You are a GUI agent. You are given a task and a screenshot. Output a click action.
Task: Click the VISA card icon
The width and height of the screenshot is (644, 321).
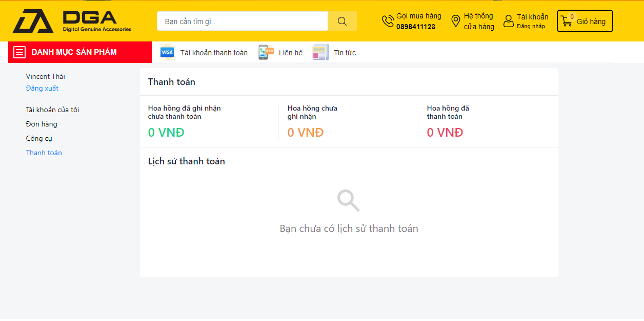click(167, 52)
